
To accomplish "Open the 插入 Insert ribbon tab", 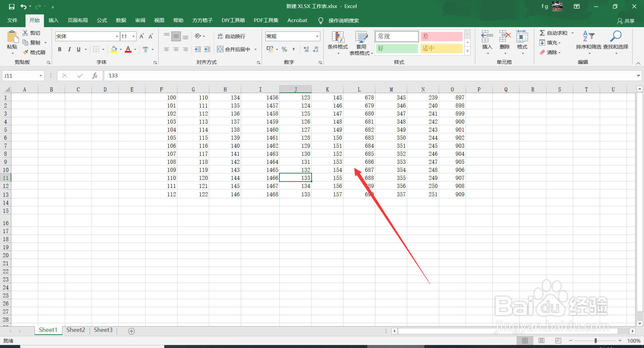I will pyautogui.click(x=53, y=20).
